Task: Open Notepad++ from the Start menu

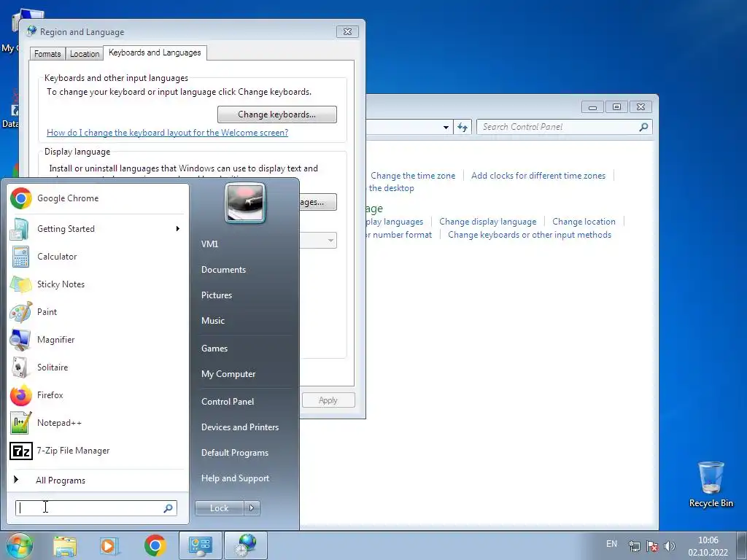Action: (97, 423)
